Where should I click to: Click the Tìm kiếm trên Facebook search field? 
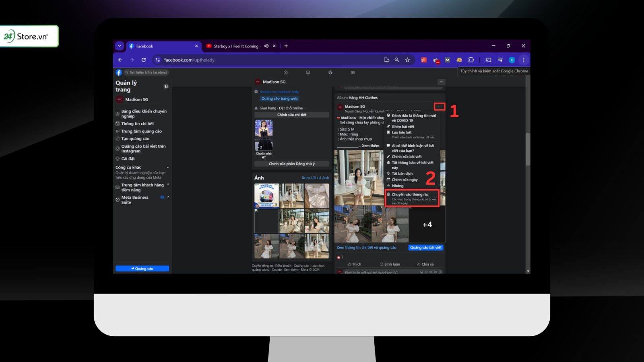pyautogui.click(x=146, y=72)
